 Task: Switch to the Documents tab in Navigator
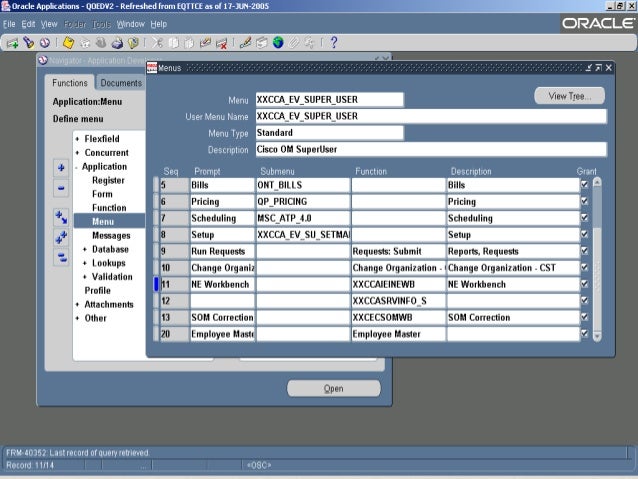[x=121, y=83]
